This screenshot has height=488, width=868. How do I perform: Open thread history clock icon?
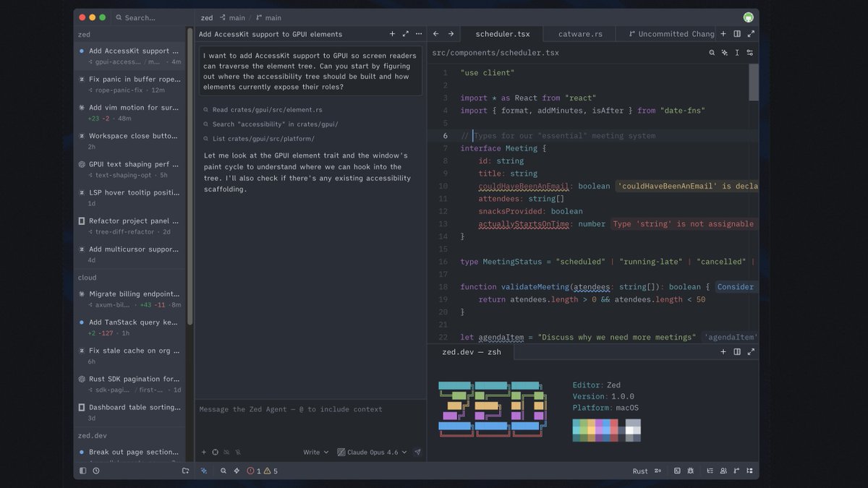(96, 471)
